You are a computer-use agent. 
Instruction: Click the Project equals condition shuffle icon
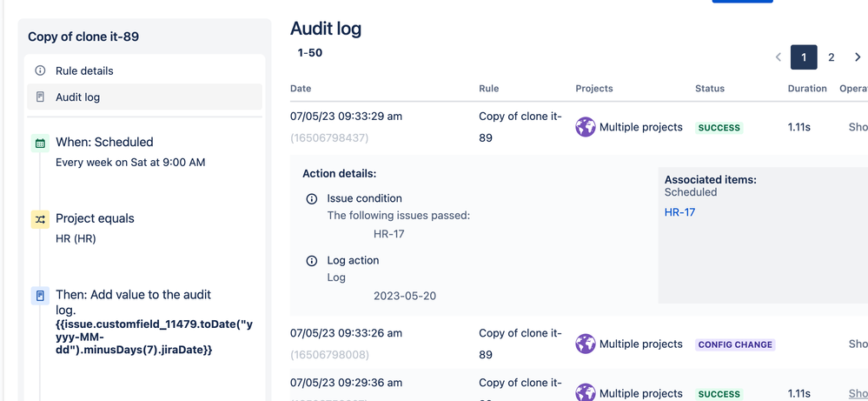pyautogui.click(x=40, y=219)
